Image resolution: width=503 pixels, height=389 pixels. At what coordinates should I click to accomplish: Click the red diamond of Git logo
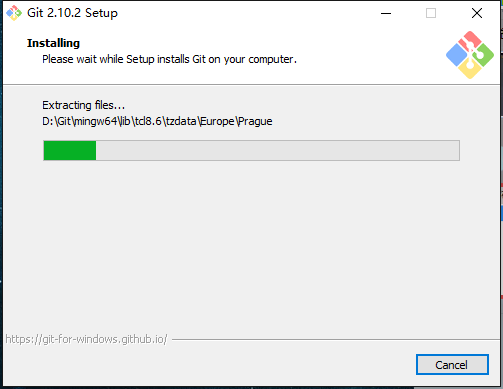[470, 41]
